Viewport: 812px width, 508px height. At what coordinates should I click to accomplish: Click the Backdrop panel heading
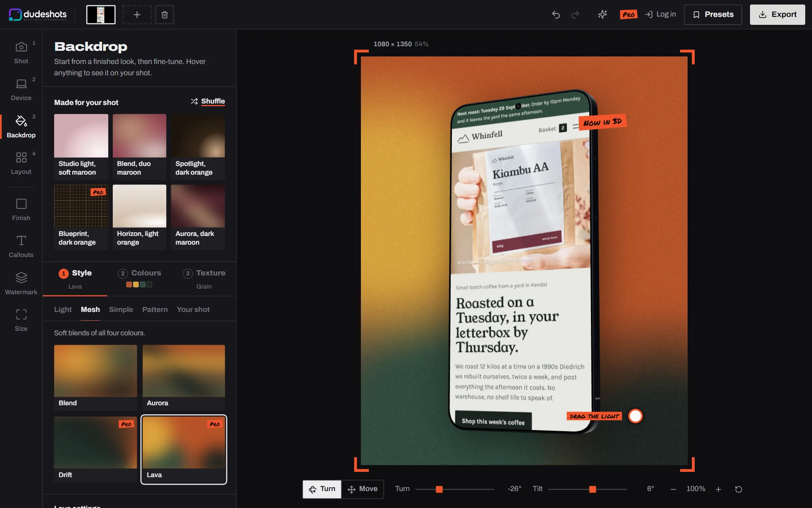point(91,47)
